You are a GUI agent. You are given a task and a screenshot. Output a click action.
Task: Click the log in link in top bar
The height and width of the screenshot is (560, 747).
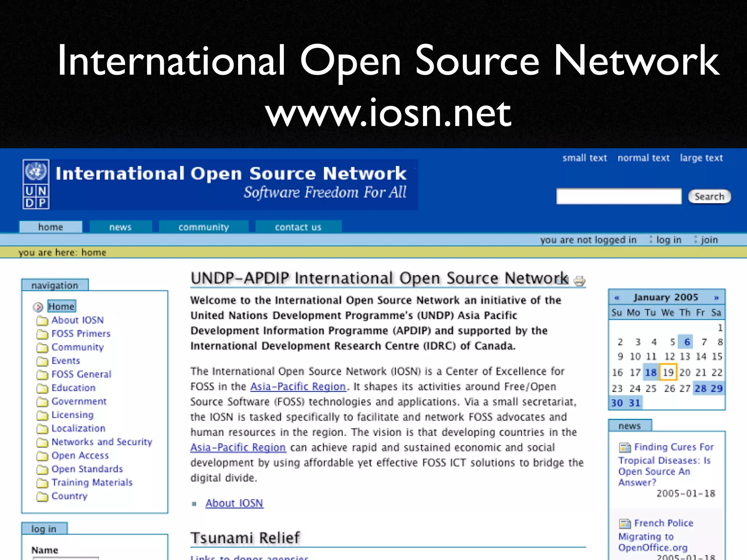click(669, 240)
